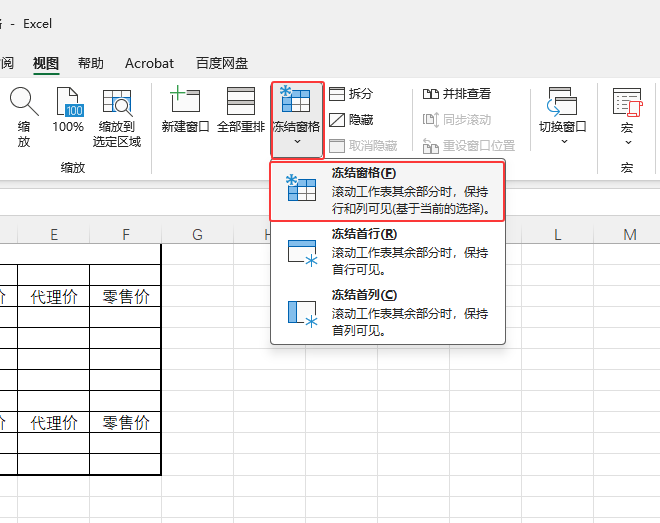The width and height of the screenshot is (660, 523).
Task: Open Switch Windows (切换窗口) dropdown
Action: pos(563,115)
